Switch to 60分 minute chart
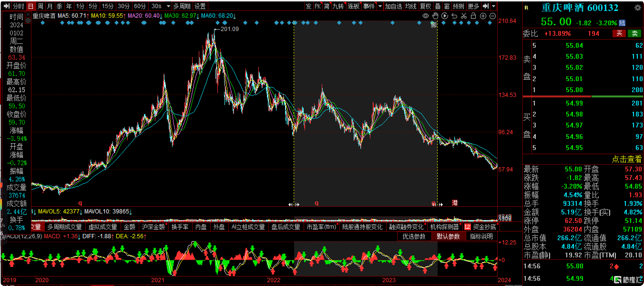This screenshot has width=644, height=286. coord(140,6)
